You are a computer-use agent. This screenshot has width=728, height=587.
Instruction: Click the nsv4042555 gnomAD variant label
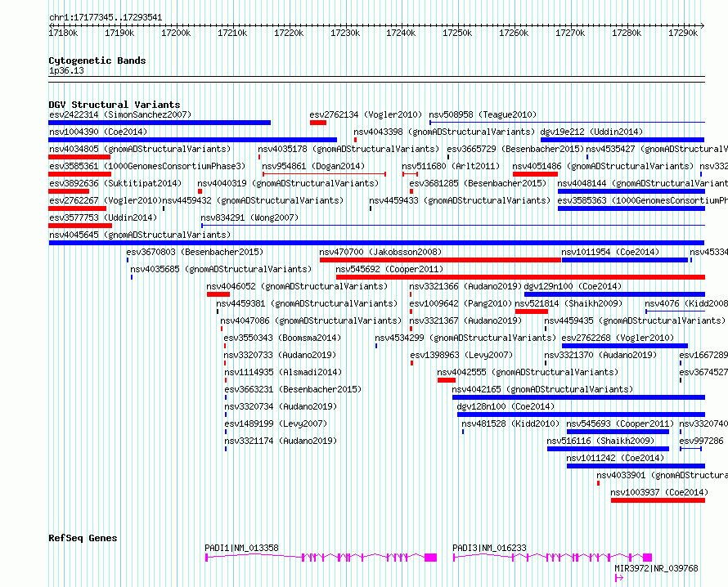pyautogui.click(x=528, y=372)
